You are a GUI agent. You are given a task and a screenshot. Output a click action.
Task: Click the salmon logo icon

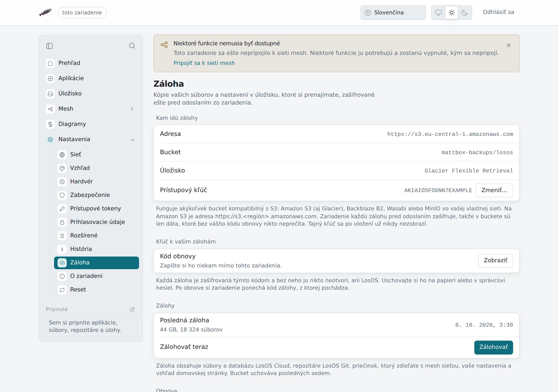tap(46, 12)
